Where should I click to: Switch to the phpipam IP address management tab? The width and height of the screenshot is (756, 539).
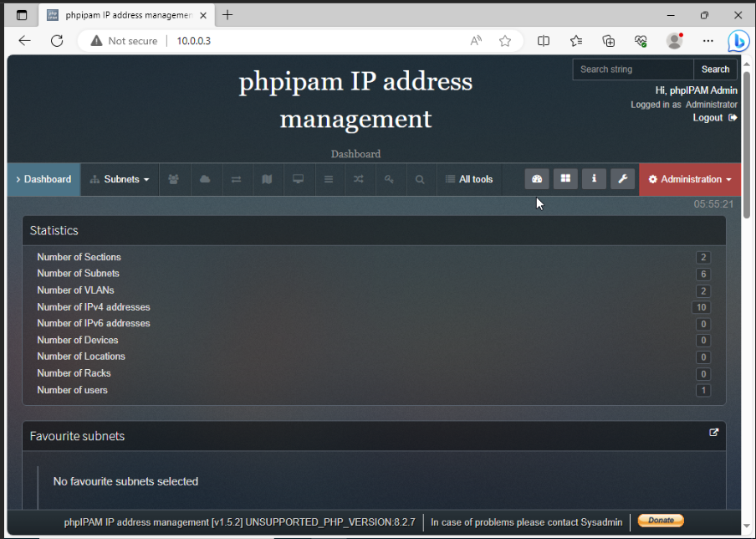[x=125, y=15]
